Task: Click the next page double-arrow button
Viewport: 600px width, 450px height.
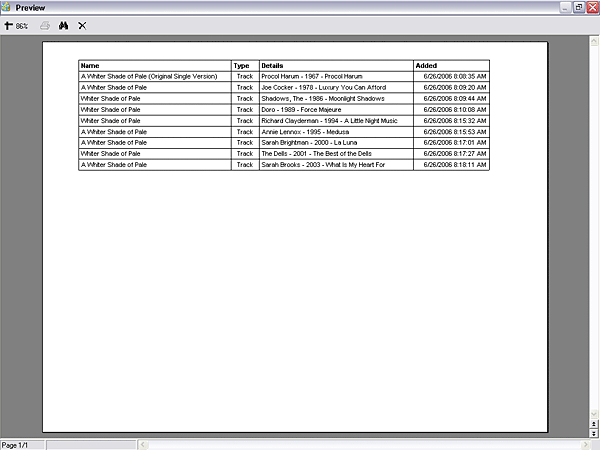Action: pyautogui.click(x=594, y=434)
